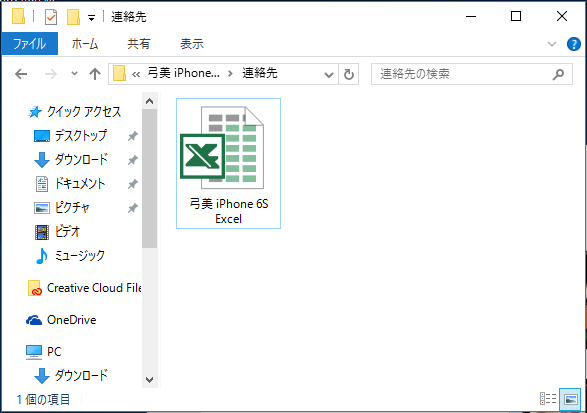The width and height of the screenshot is (587, 413).
Task: Click the sidebar scrollbar down arrow
Action: pyautogui.click(x=149, y=379)
